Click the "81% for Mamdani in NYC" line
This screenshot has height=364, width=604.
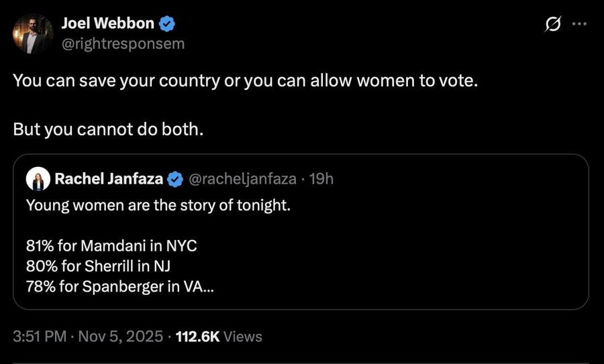(111, 245)
